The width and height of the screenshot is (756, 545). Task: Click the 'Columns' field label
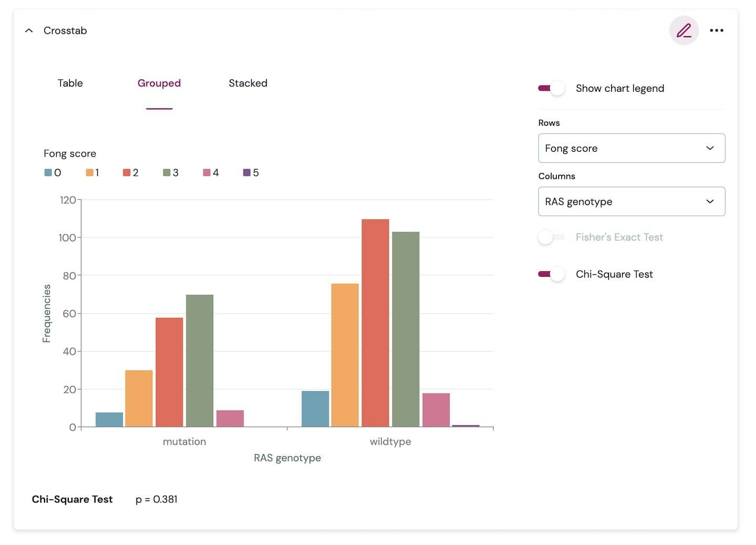556,176
